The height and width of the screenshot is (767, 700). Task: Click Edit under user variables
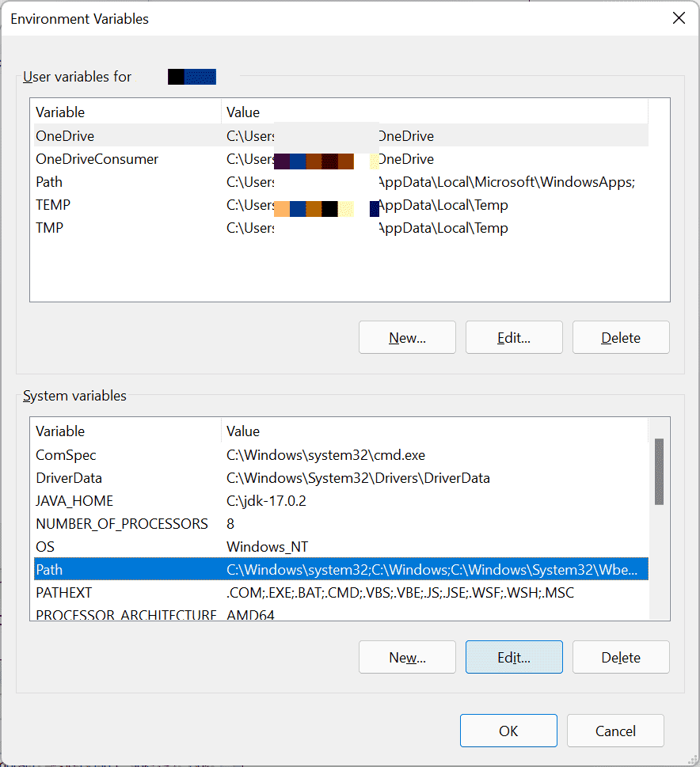pyautogui.click(x=514, y=337)
